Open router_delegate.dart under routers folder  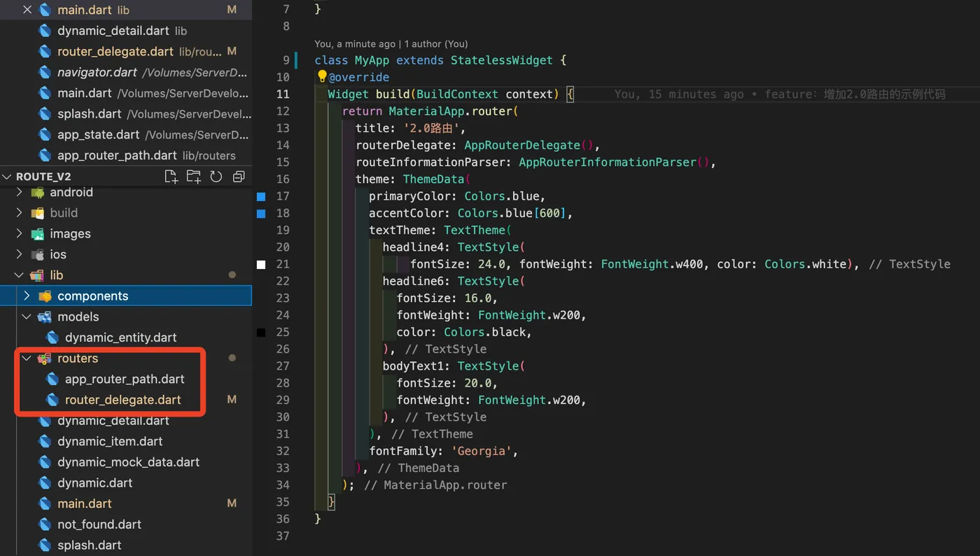coord(123,400)
